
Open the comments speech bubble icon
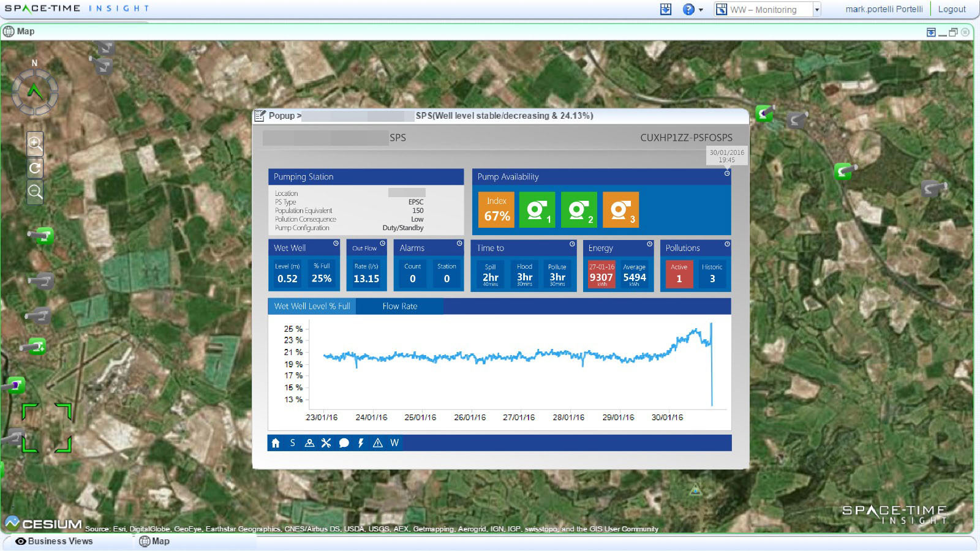(x=344, y=443)
